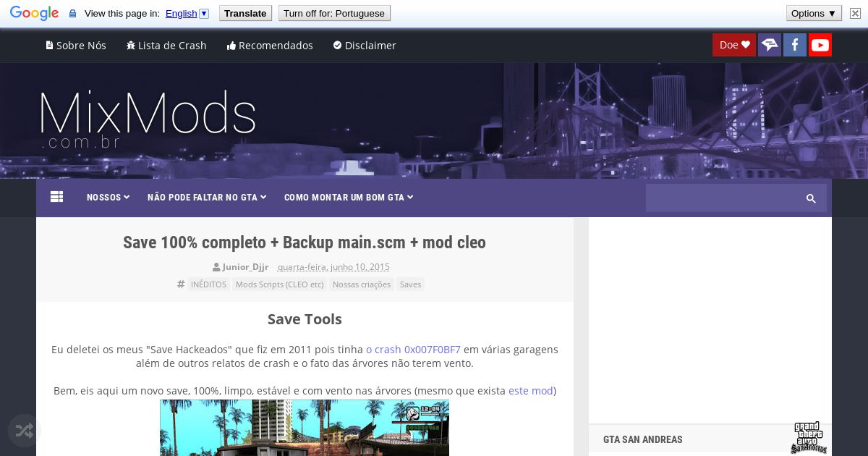Click the MixMods site logo
868x456 pixels.
pos(148,119)
